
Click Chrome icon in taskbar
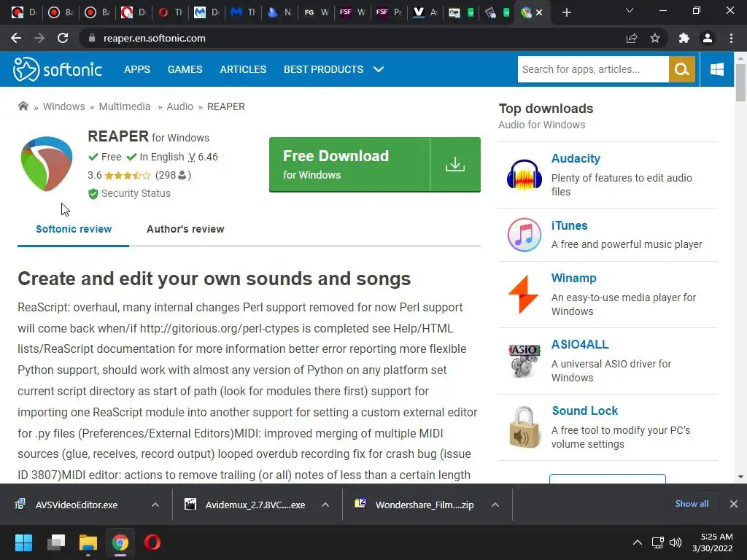click(x=120, y=542)
